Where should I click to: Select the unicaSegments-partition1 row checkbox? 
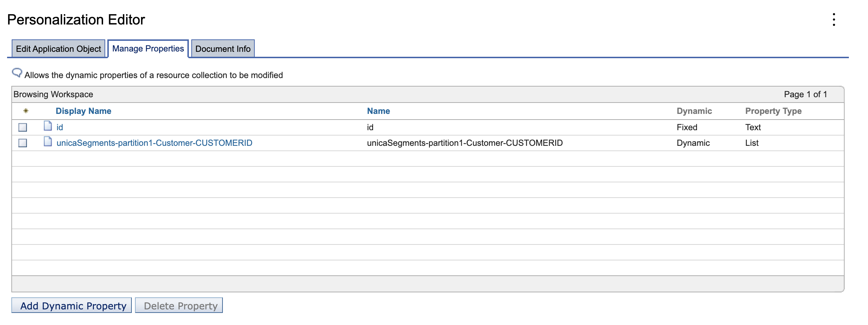pos(22,143)
